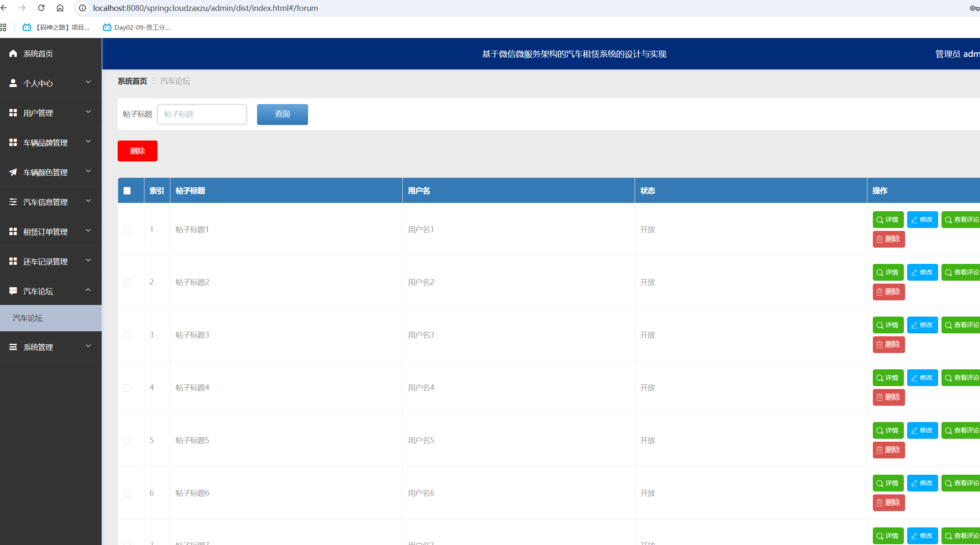Expand the 租赁订单管理 menu chevron
This screenshot has width=980, height=545.
88,231
